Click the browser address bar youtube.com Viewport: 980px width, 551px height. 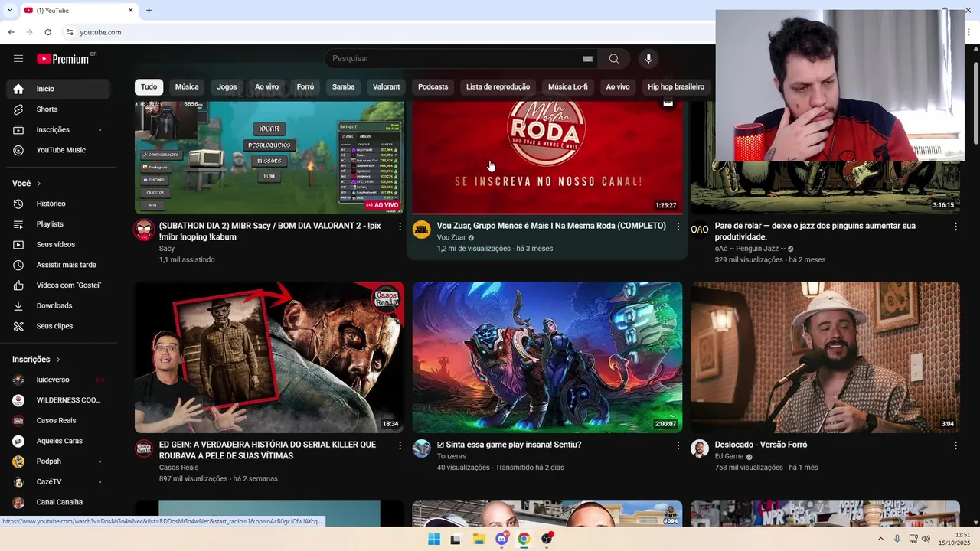[x=100, y=32]
